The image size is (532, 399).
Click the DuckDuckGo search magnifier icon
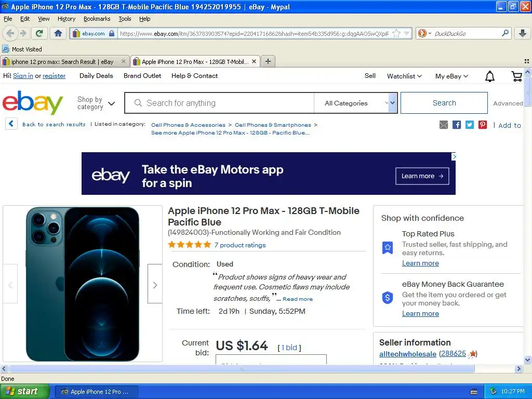pyautogui.click(x=505, y=33)
